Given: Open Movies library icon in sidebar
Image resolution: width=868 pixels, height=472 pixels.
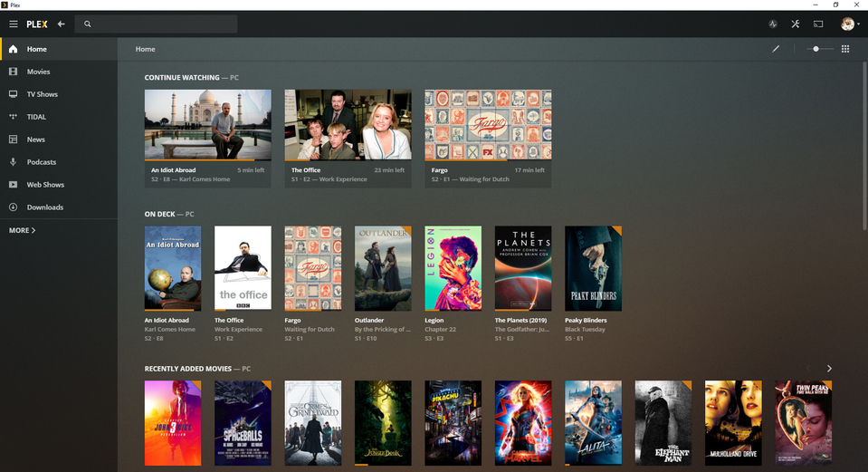Looking at the screenshot, I should tap(14, 72).
